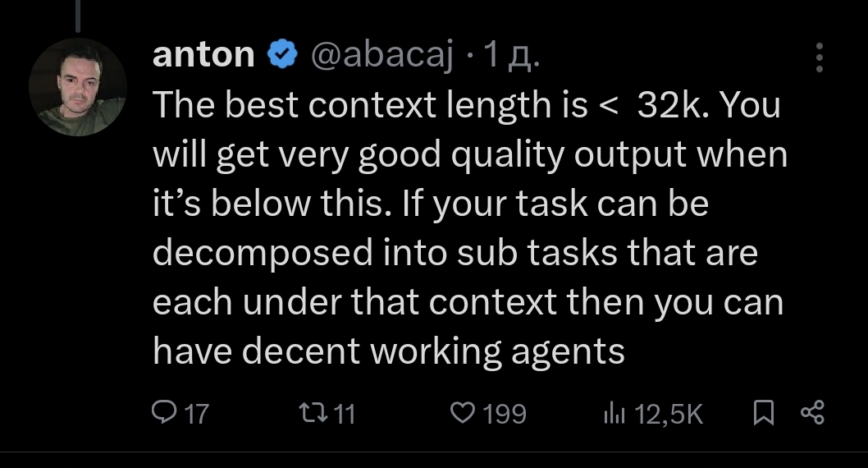Open the three-dot more options menu
Viewport: 868px width, 468px height.
click(x=817, y=57)
